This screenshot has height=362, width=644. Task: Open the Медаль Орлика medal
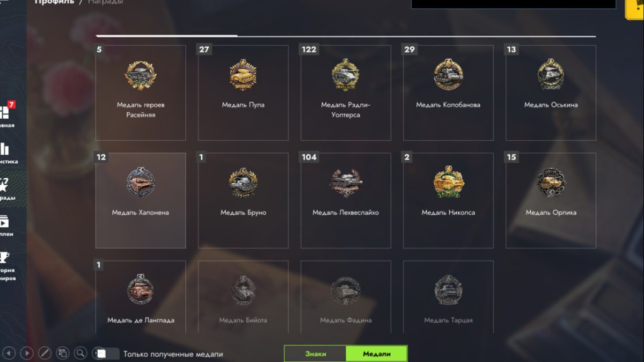[551, 200]
